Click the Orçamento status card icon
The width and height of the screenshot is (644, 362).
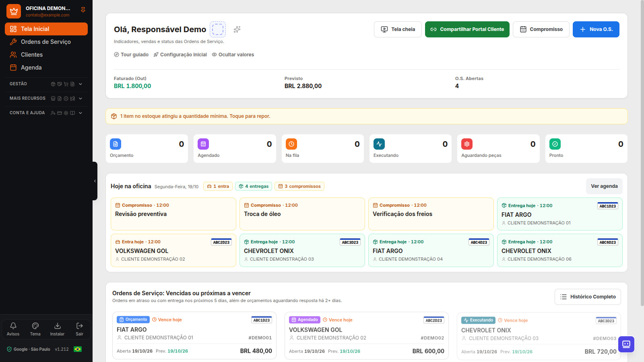[x=116, y=144]
